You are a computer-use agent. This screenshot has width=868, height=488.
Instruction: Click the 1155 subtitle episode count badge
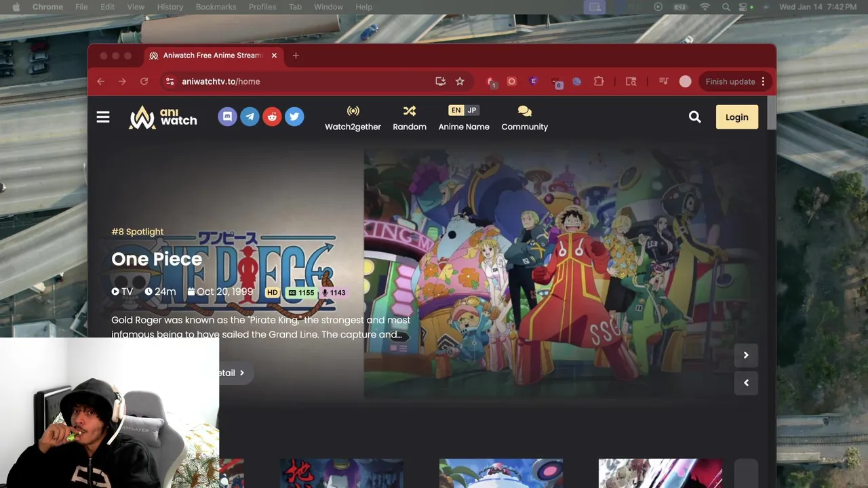tap(301, 293)
